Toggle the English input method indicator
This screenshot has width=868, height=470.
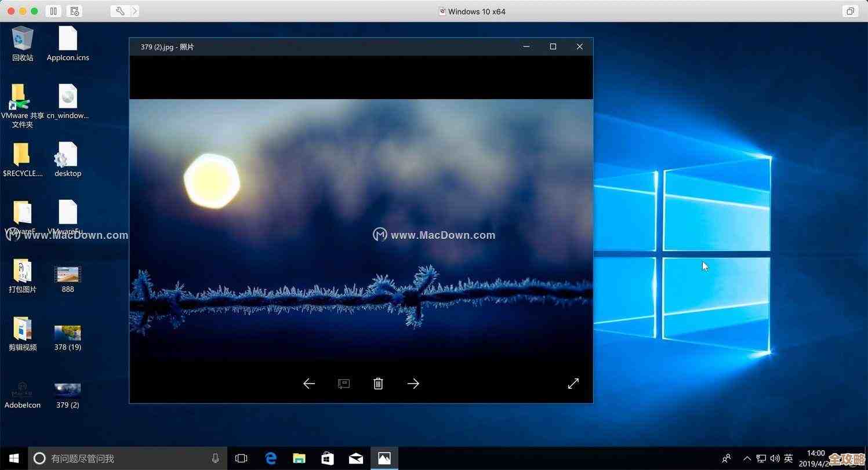click(789, 458)
